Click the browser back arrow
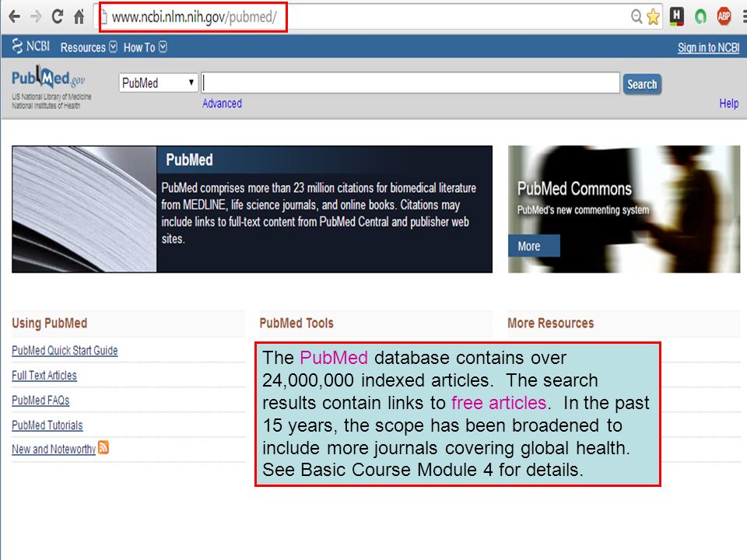This screenshot has height=560, width=747. [14, 17]
